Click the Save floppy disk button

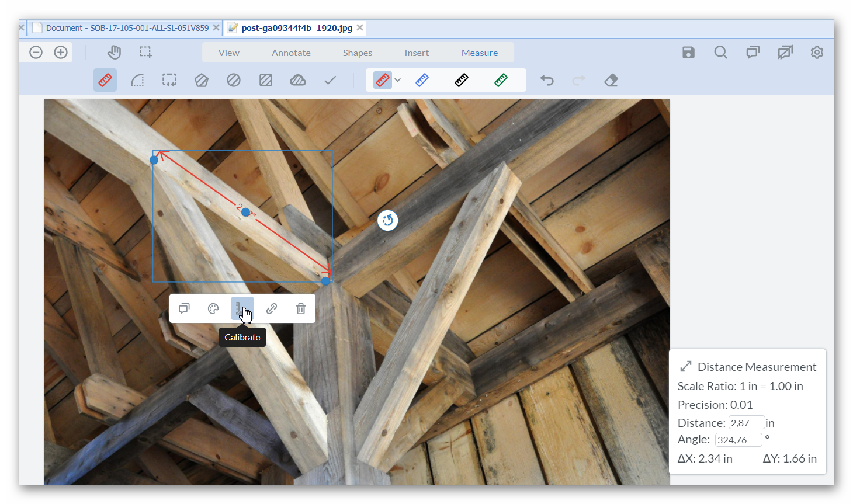click(688, 53)
